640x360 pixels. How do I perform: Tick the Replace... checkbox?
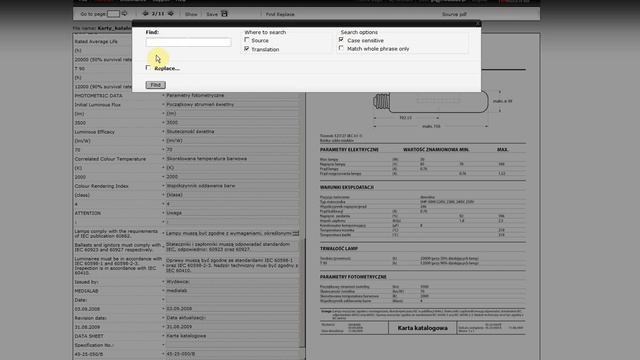click(x=148, y=68)
